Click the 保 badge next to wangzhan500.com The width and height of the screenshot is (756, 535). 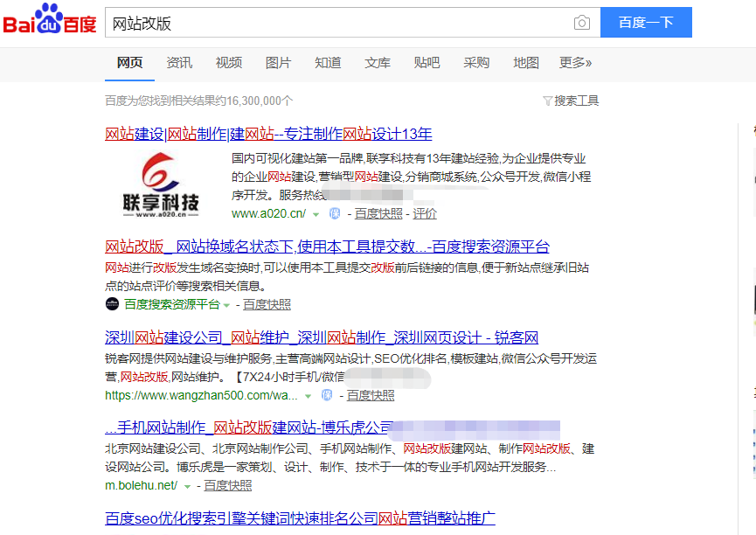327,395
